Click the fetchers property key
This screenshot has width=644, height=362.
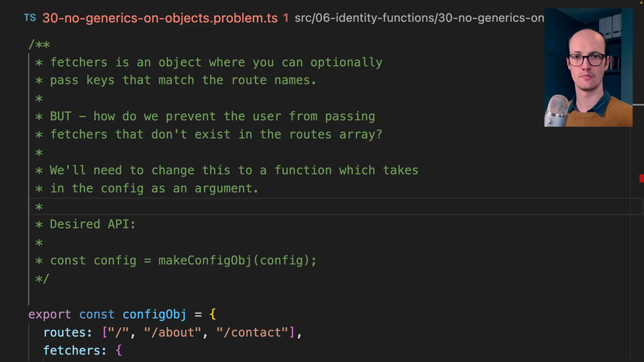pyautogui.click(x=72, y=351)
